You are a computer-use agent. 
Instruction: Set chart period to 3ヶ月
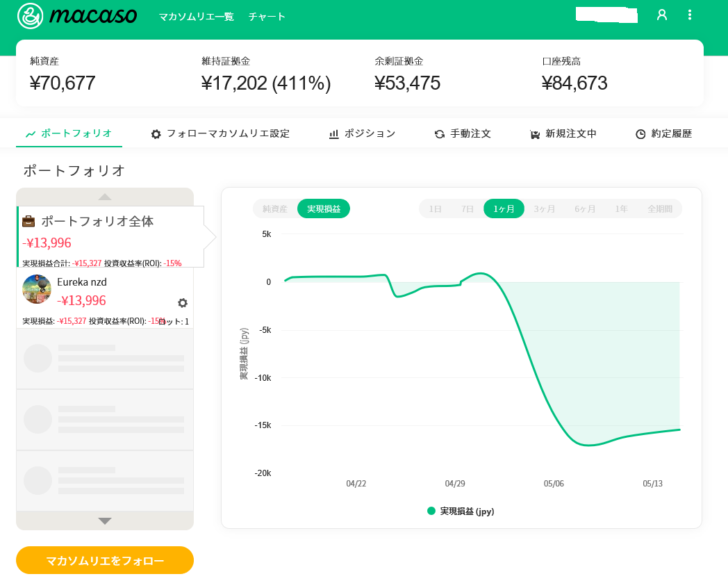click(544, 208)
